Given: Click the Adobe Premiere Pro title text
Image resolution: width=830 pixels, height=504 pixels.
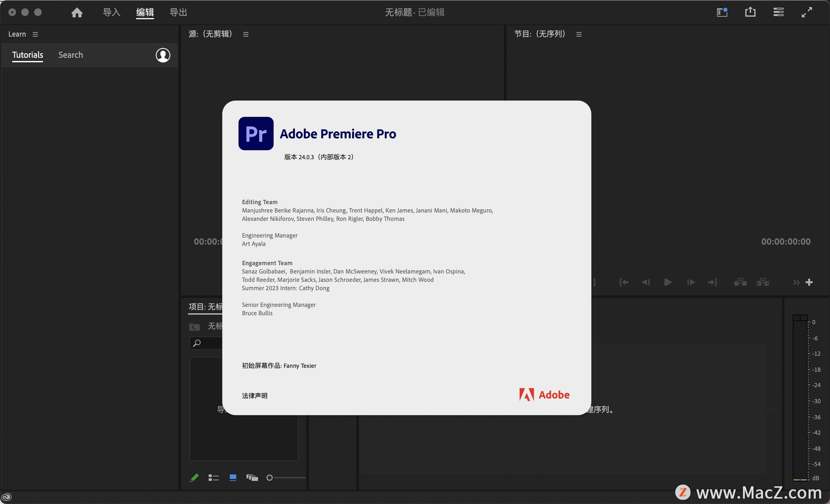Looking at the screenshot, I should click(x=338, y=134).
